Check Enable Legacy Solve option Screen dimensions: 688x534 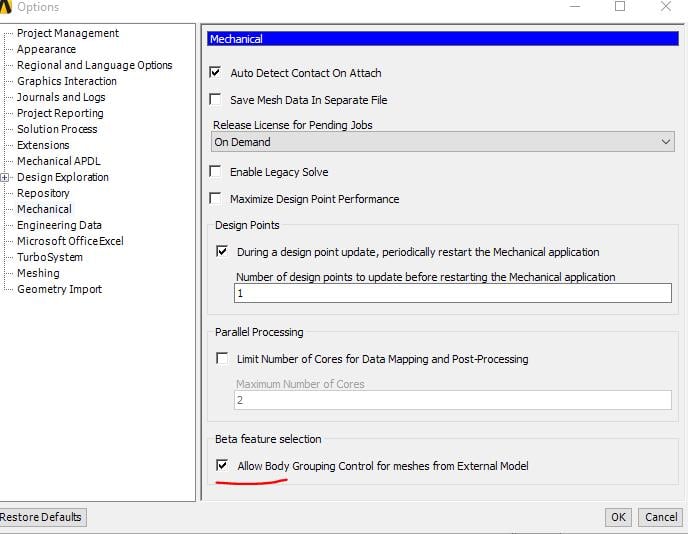[215, 172]
